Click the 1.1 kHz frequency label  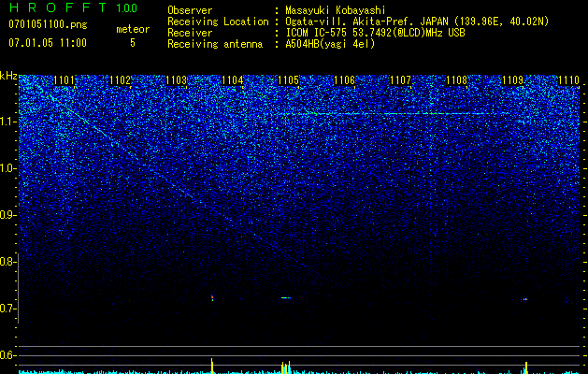7,122
